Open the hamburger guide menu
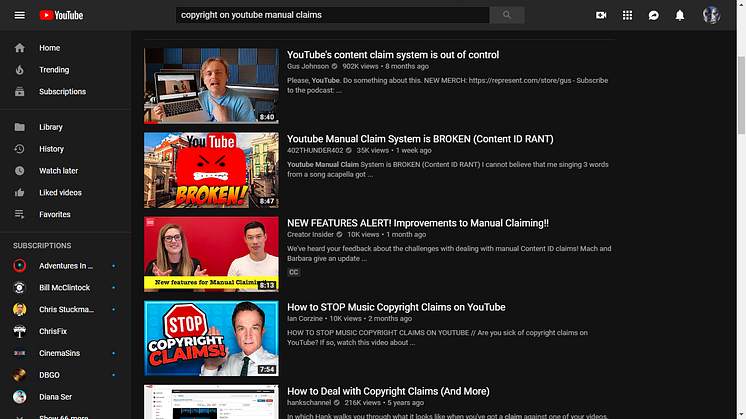The width and height of the screenshot is (746, 419). (x=19, y=15)
